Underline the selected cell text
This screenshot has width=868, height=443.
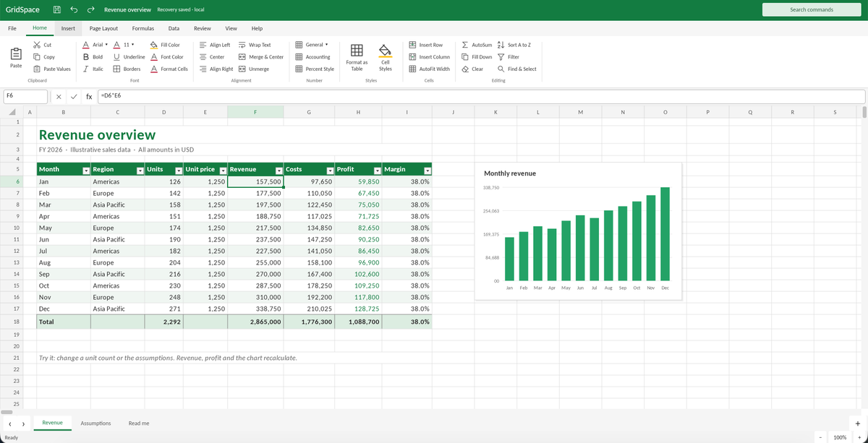pyautogui.click(x=129, y=57)
